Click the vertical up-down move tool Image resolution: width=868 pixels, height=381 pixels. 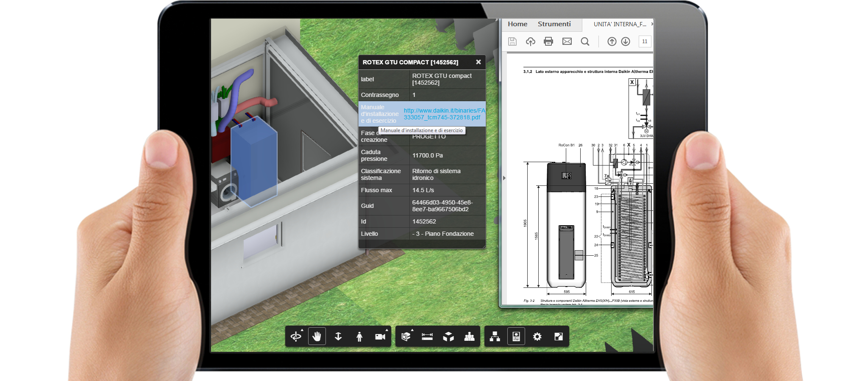pyautogui.click(x=338, y=337)
